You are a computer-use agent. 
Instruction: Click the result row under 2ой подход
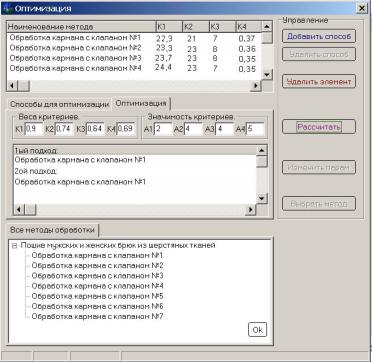point(80,182)
